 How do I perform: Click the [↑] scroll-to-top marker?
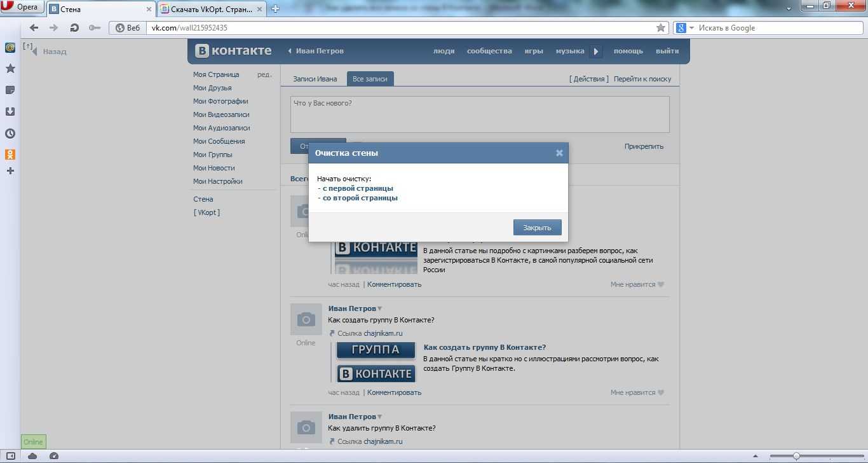point(27,46)
